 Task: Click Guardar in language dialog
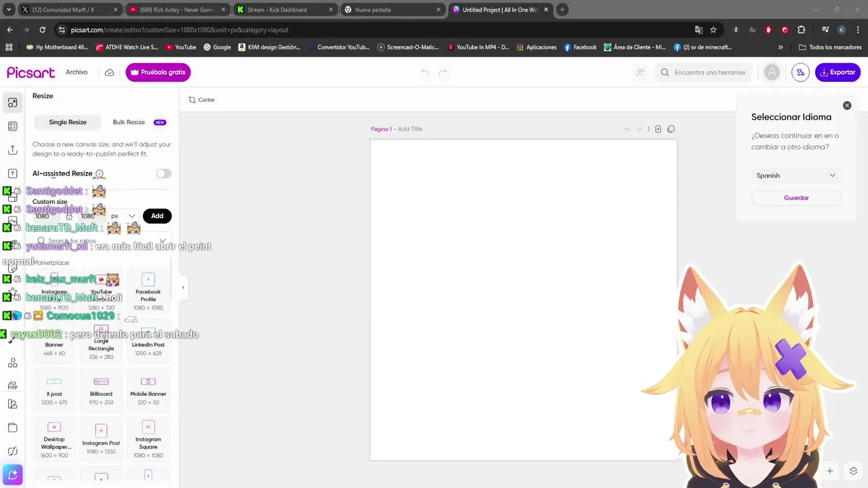tap(796, 198)
